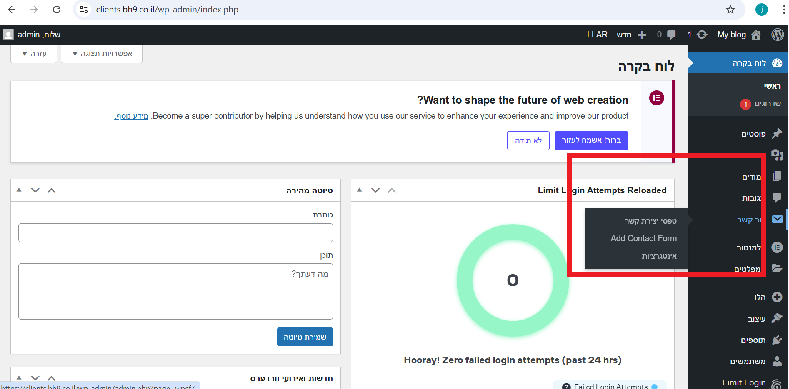Screen dimensions: 789x389
Task: Click the users person icon in sidebar
Action: tap(777, 361)
